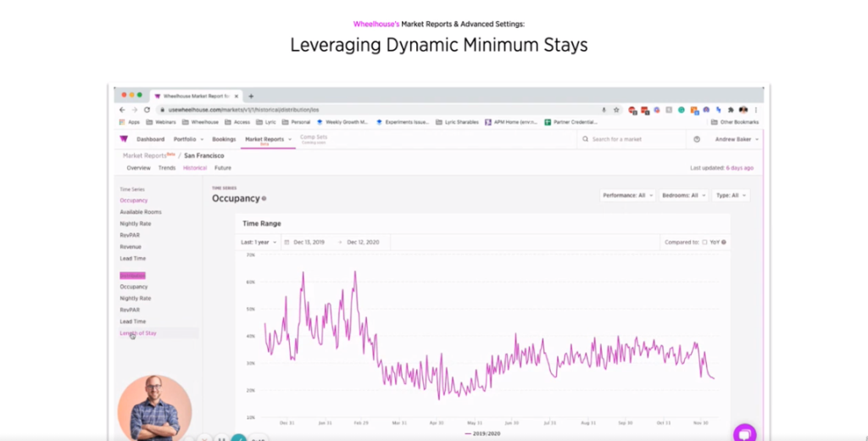Screen dimensions: 868x441
Task: Open the Personal bookmark folder
Action: 296,122
